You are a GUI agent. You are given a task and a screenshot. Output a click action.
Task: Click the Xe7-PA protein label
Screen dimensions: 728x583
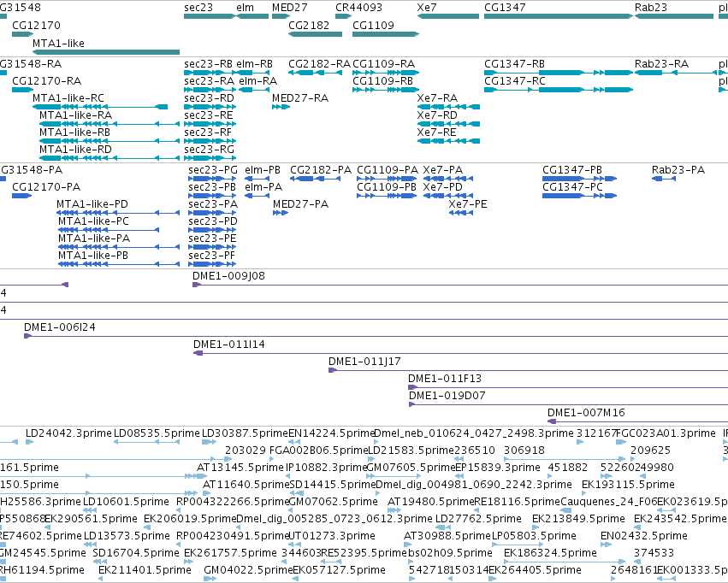[442, 170]
